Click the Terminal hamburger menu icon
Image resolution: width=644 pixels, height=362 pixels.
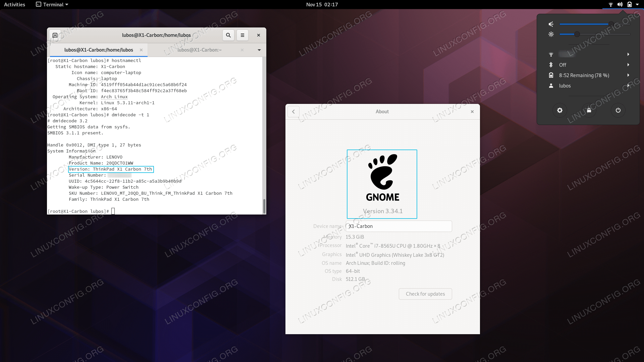coord(243,35)
